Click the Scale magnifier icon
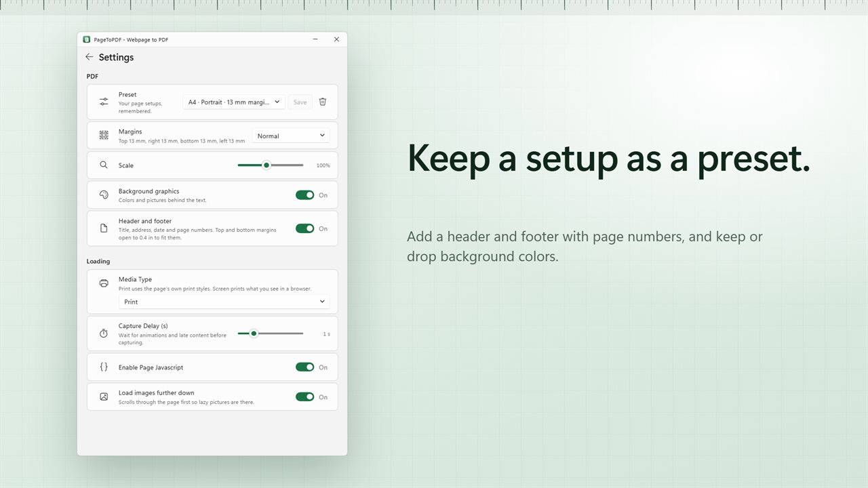Viewport: 868px width, 488px height. click(104, 165)
